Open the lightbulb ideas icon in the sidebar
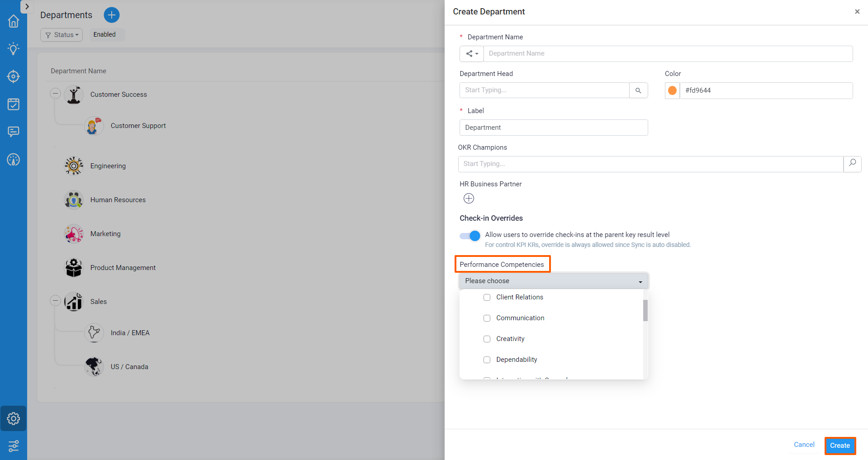The width and height of the screenshot is (868, 460). point(14,49)
